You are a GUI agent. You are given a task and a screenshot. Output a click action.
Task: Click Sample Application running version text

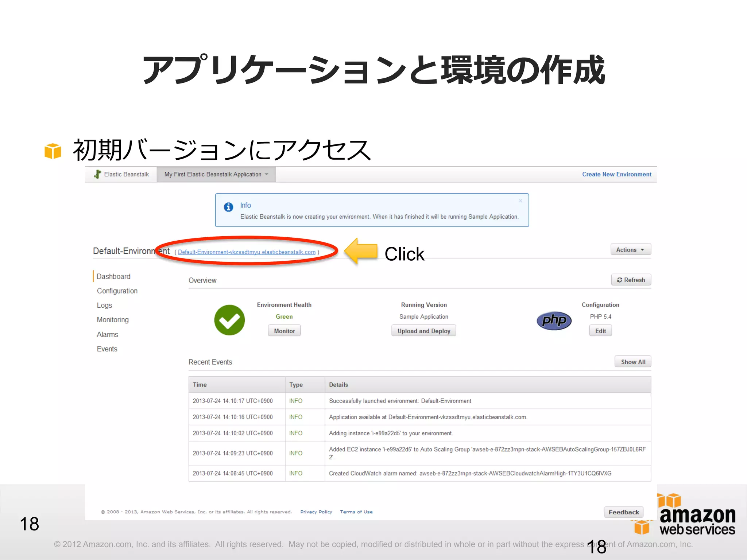[423, 316]
